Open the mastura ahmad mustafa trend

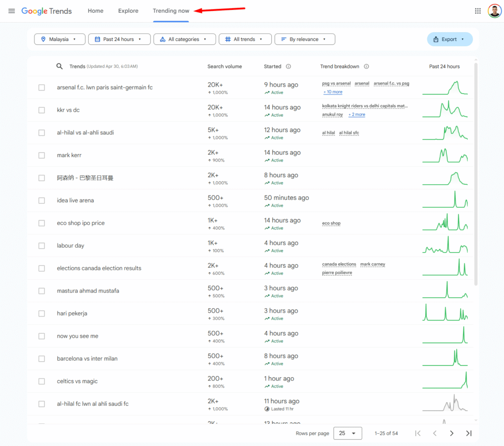88,291
